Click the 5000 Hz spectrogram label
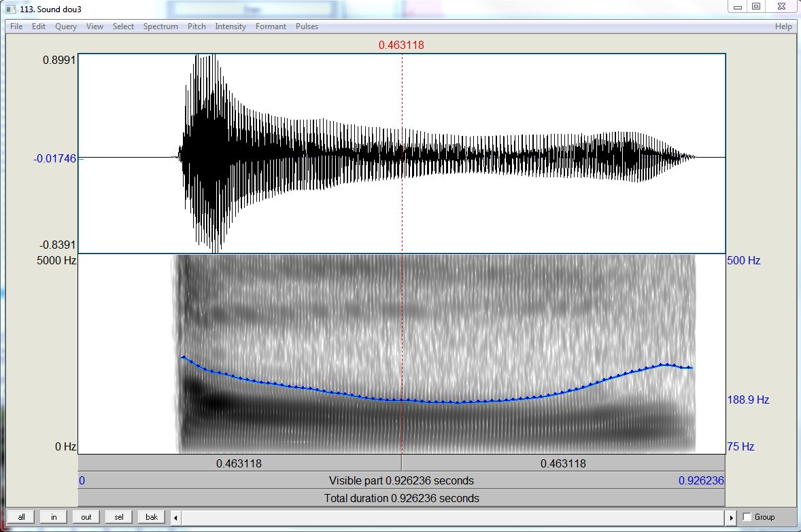 (x=56, y=260)
